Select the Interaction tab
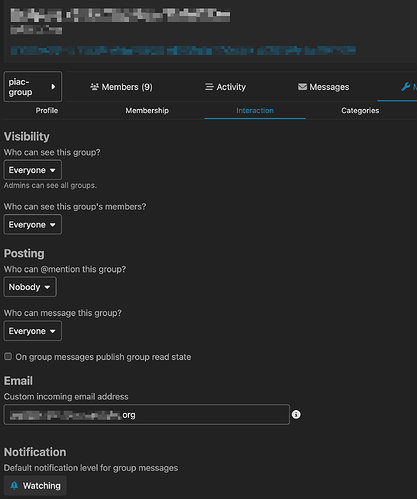 [255, 110]
